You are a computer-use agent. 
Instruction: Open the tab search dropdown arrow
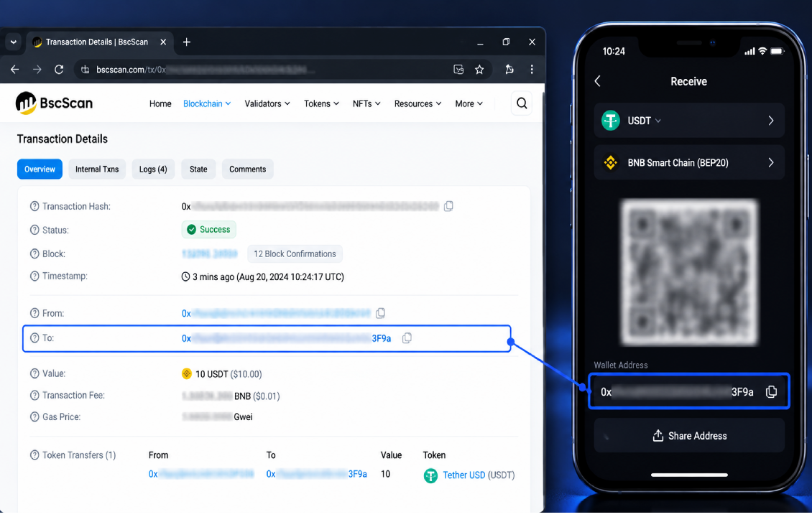pyautogui.click(x=14, y=42)
